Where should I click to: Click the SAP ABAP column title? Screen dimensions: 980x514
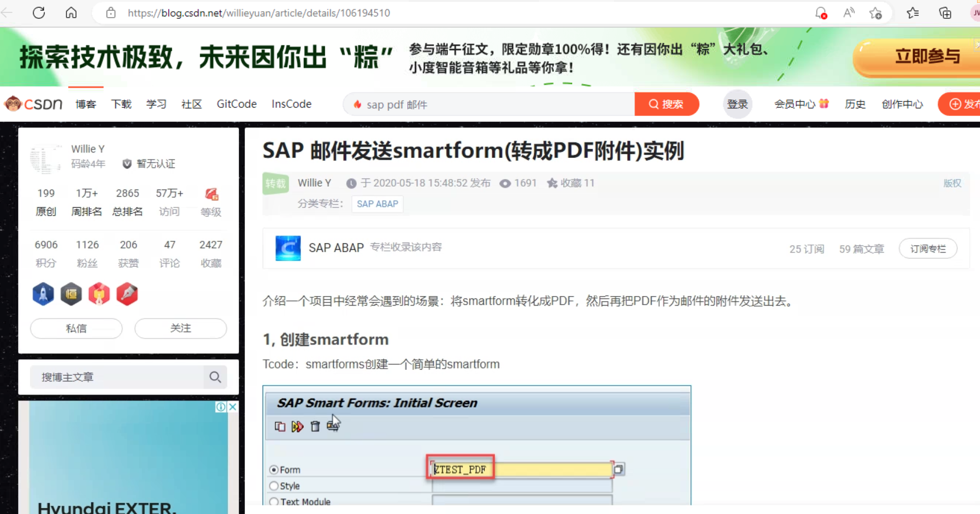pos(337,248)
